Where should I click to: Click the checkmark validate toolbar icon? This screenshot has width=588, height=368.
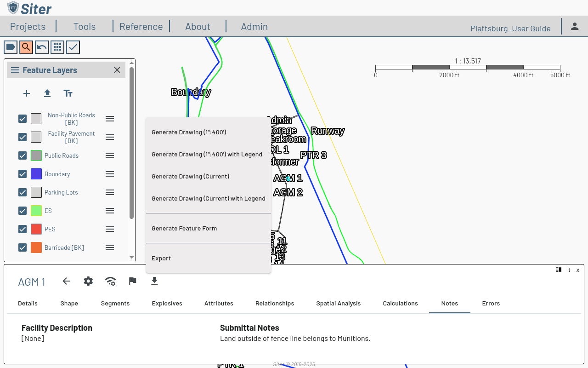(x=73, y=47)
